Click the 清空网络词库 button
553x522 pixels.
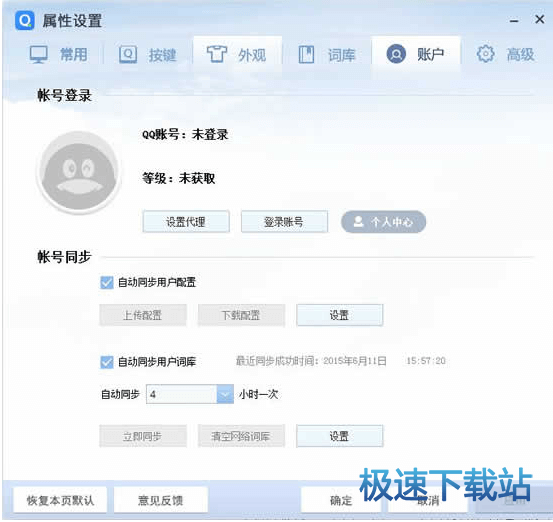(x=241, y=436)
